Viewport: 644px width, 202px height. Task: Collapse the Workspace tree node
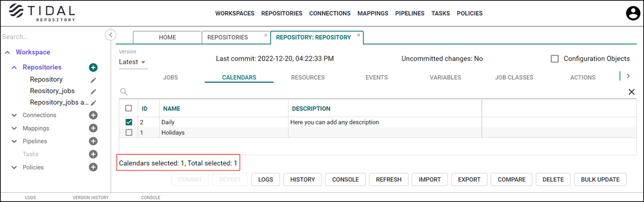click(x=7, y=53)
